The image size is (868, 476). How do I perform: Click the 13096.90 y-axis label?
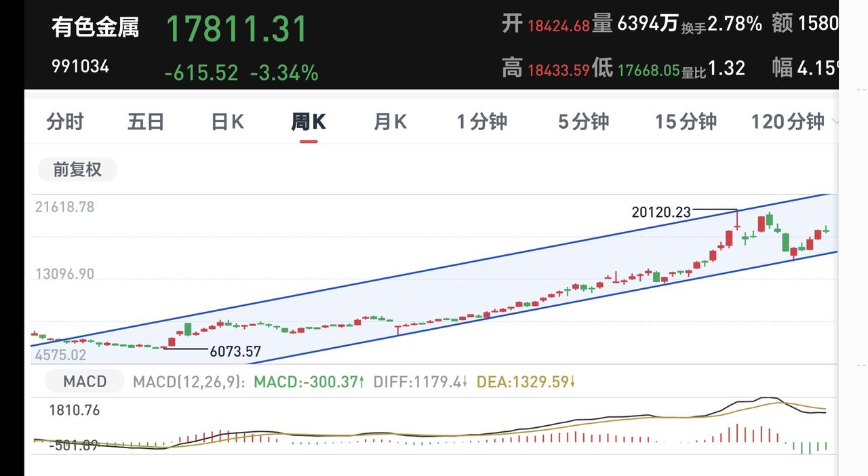point(64,274)
